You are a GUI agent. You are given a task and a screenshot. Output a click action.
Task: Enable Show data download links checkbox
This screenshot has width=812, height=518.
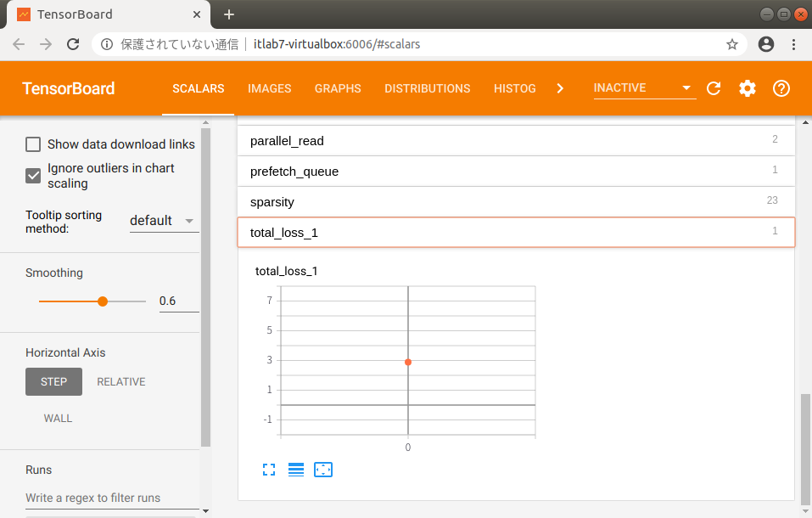click(x=33, y=144)
